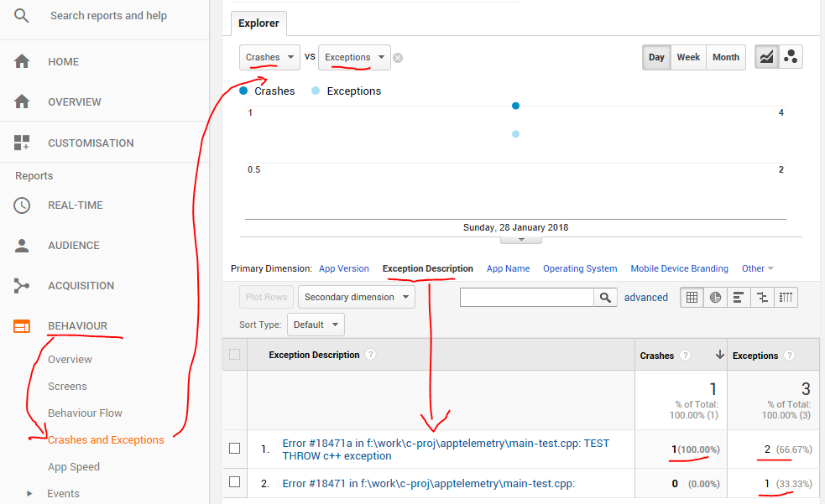
Task: Click the dark blue Crashes data point
Action: (515, 107)
